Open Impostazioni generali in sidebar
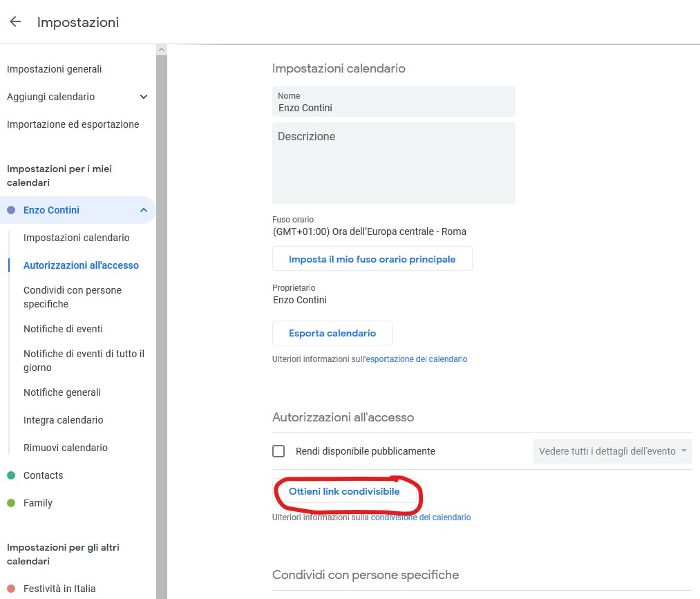This screenshot has height=599, width=700. click(x=55, y=69)
